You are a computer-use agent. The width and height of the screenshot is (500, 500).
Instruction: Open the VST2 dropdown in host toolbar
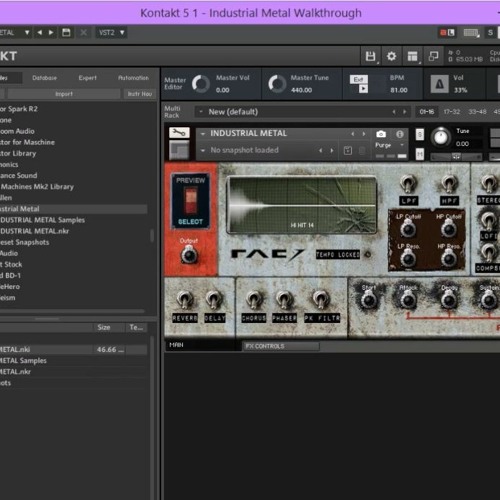click(111, 33)
